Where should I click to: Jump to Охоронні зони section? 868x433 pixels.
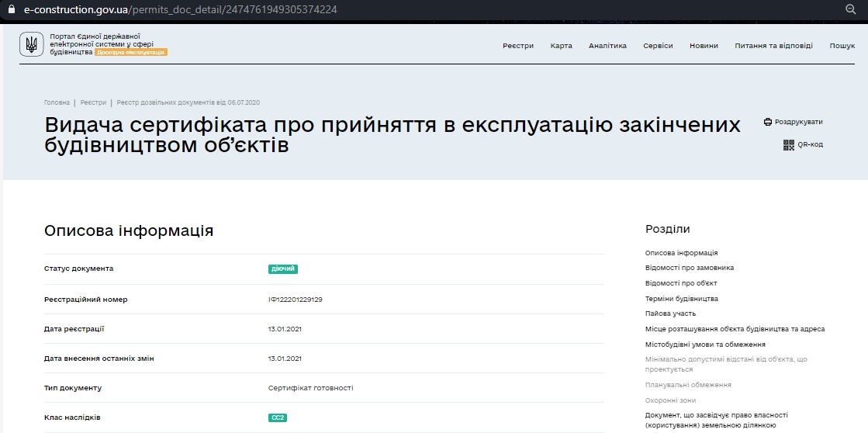click(670, 400)
